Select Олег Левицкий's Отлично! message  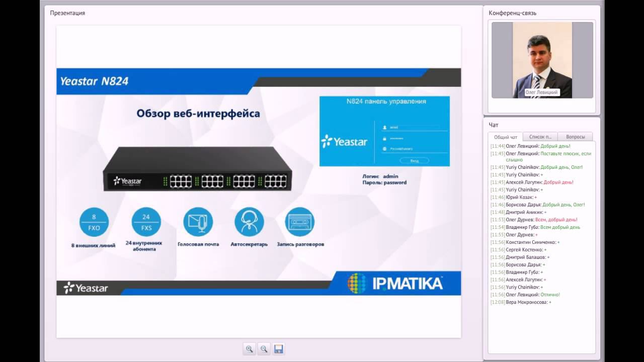[x=525, y=295]
